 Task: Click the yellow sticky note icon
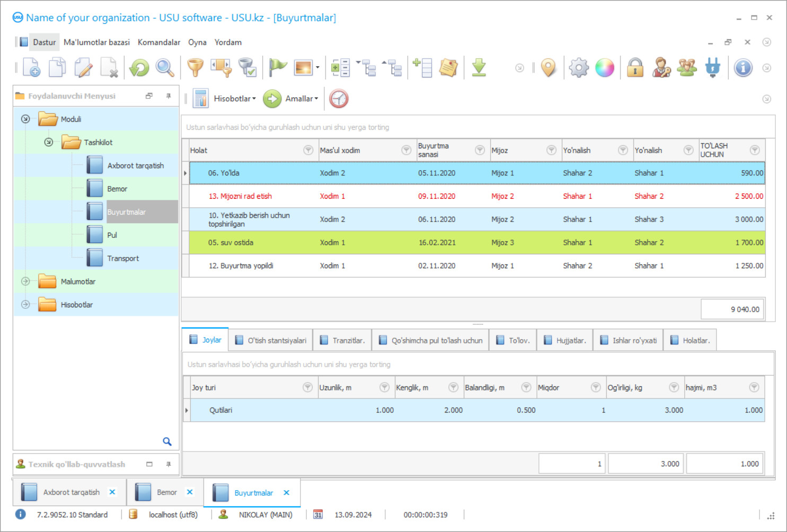tap(448, 68)
